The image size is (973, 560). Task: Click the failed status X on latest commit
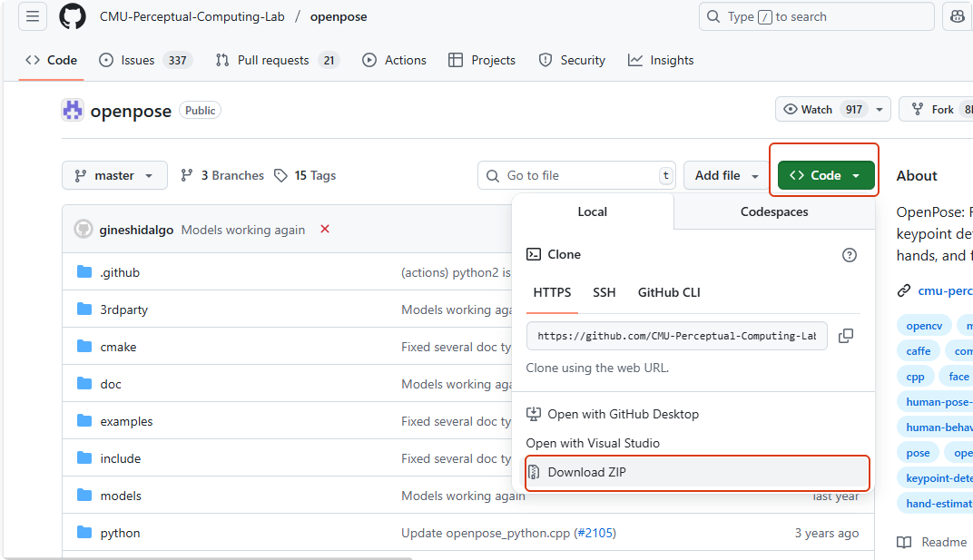pyautogui.click(x=325, y=229)
